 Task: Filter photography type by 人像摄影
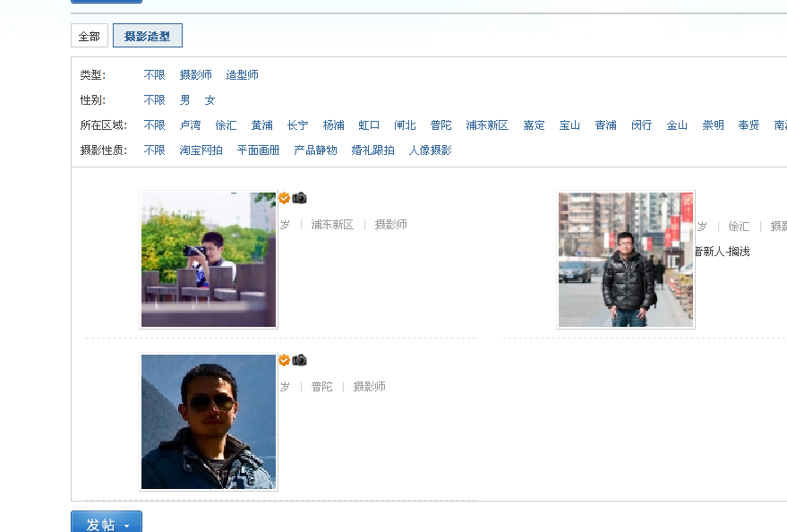click(x=430, y=150)
